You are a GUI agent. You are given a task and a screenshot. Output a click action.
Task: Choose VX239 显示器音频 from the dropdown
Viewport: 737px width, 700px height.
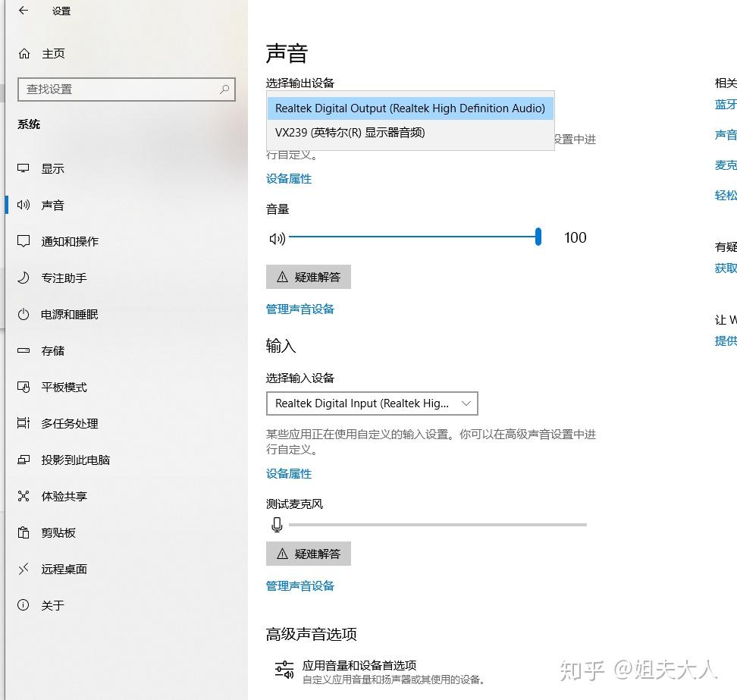(x=409, y=132)
